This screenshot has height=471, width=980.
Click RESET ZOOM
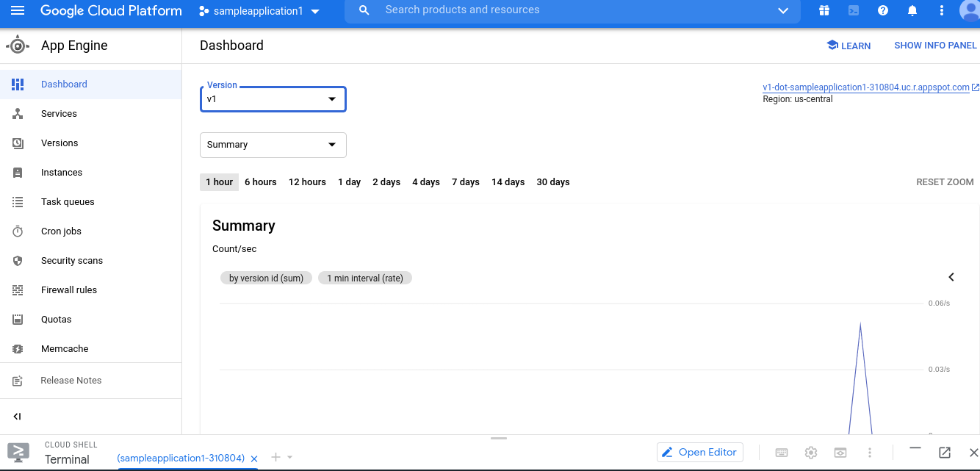[x=945, y=182]
